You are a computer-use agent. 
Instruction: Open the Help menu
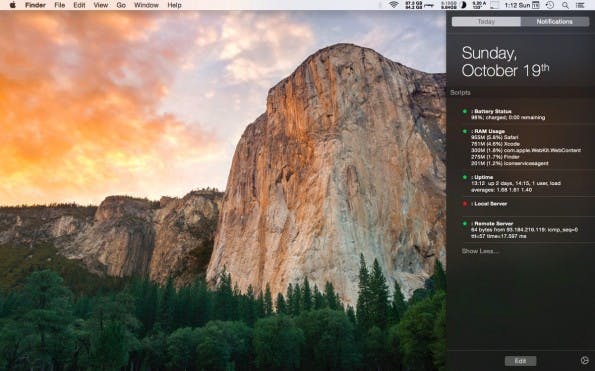pyautogui.click(x=175, y=5)
